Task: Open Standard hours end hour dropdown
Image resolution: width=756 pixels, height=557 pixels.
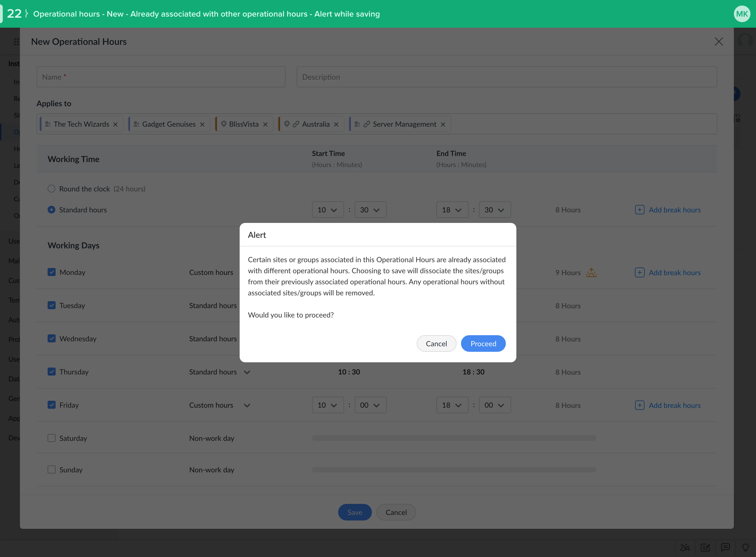Action: 452,210
